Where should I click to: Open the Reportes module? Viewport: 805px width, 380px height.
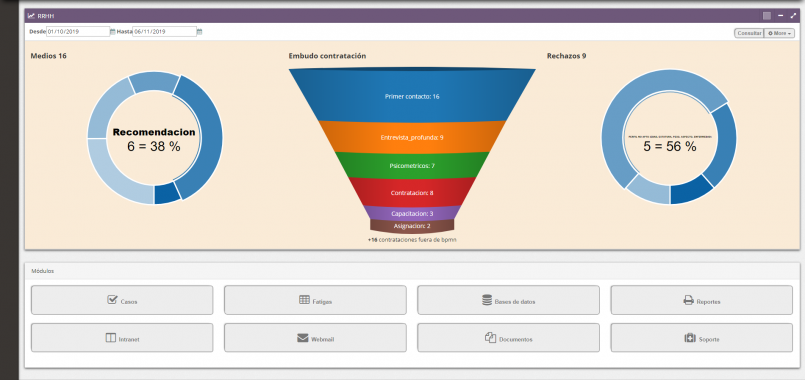701,300
